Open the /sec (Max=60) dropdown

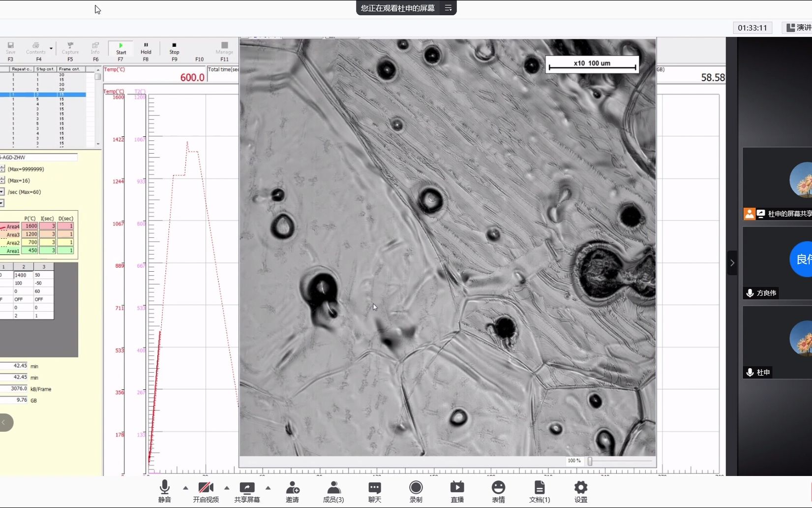tap(2, 191)
